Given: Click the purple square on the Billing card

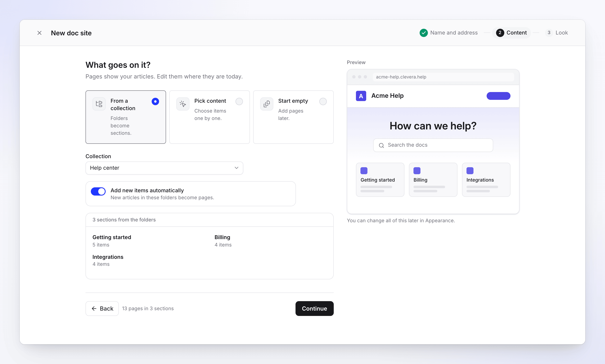Looking at the screenshot, I should tap(417, 170).
